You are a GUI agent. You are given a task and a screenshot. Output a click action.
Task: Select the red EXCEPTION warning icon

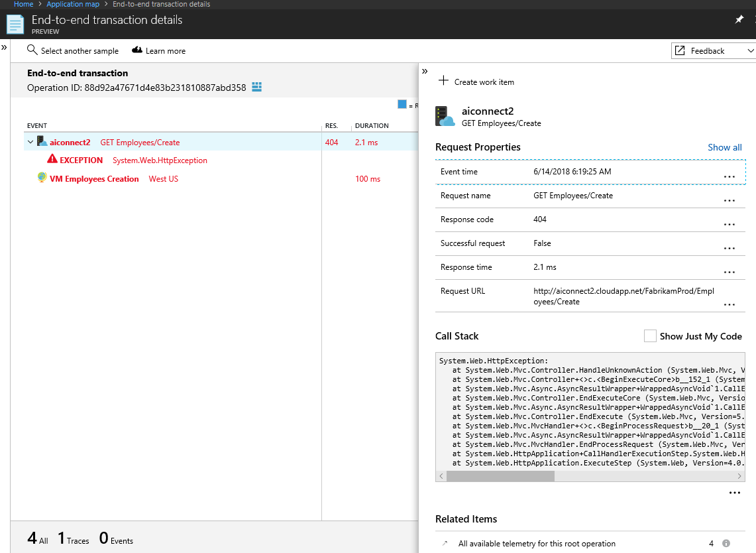click(x=52, y=159)
